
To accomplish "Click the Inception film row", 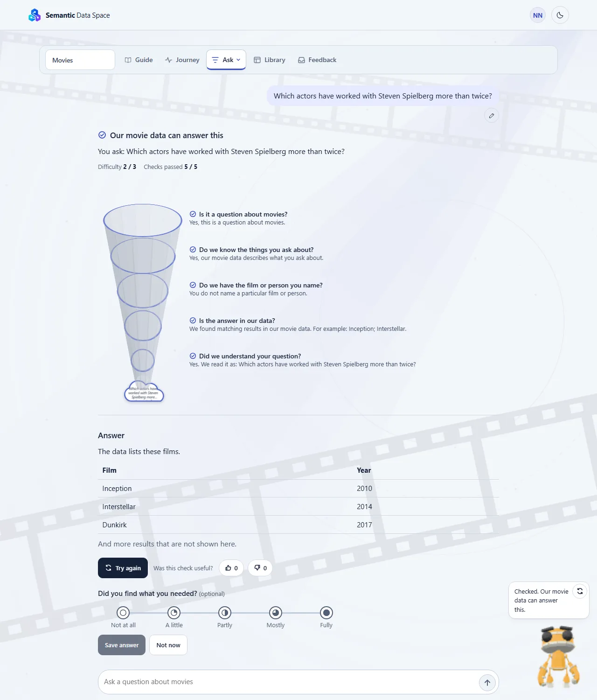I will point(298,489).
